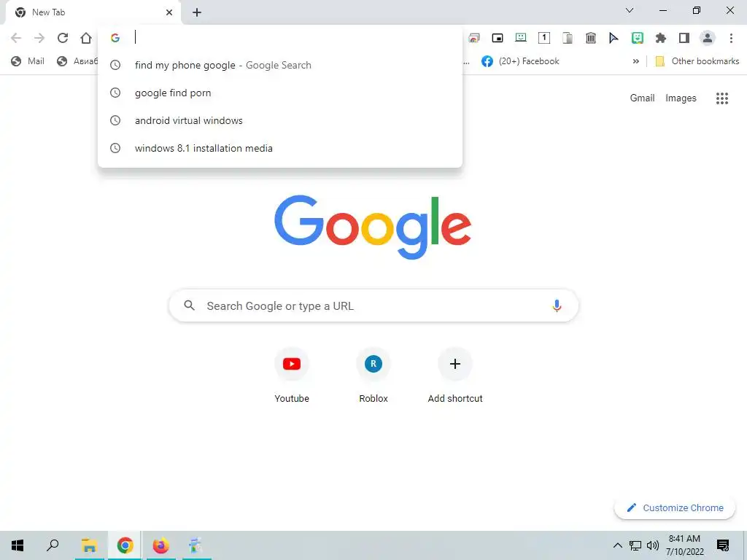Screen dimensions: 747x560
Task: Click the Search Google or type a URL box
Action: click(x=373, y=306)
